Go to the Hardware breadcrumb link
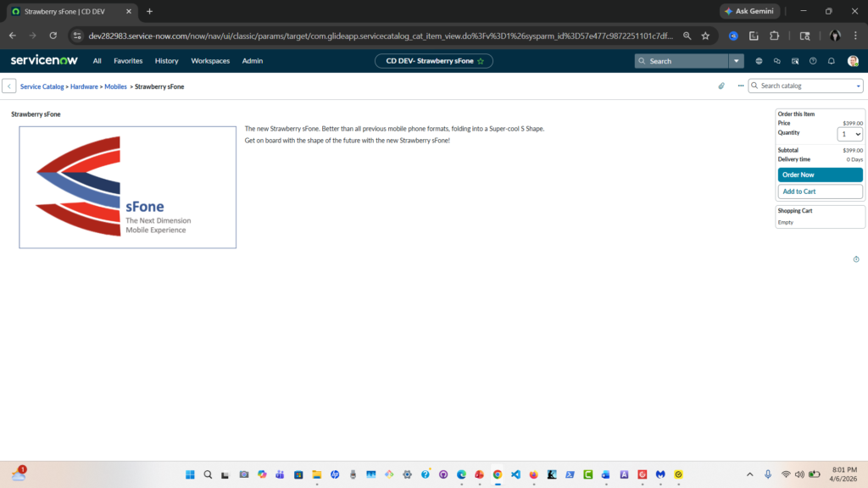Screen dimensions: 868x488 tap(84, 86)
